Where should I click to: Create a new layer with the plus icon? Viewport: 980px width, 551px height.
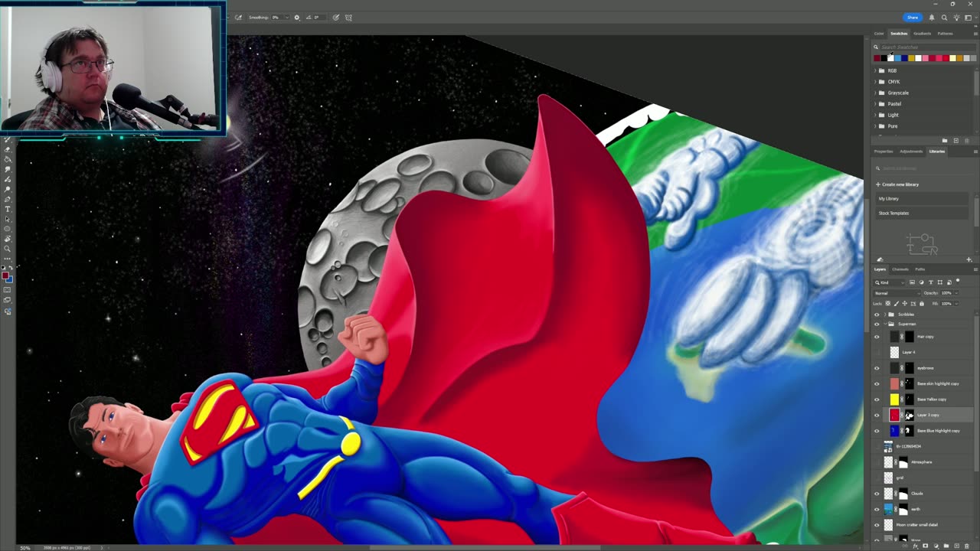point(959,546)
